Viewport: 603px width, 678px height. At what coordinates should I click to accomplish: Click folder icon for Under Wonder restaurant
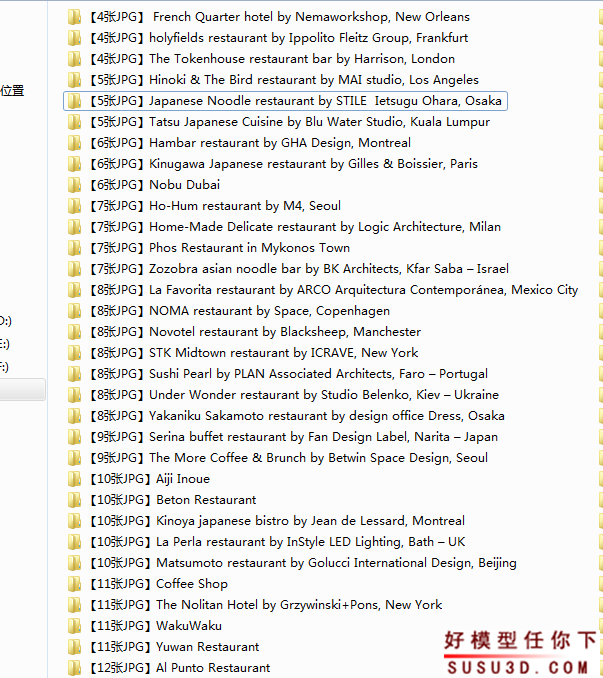[x=74, y=395]
